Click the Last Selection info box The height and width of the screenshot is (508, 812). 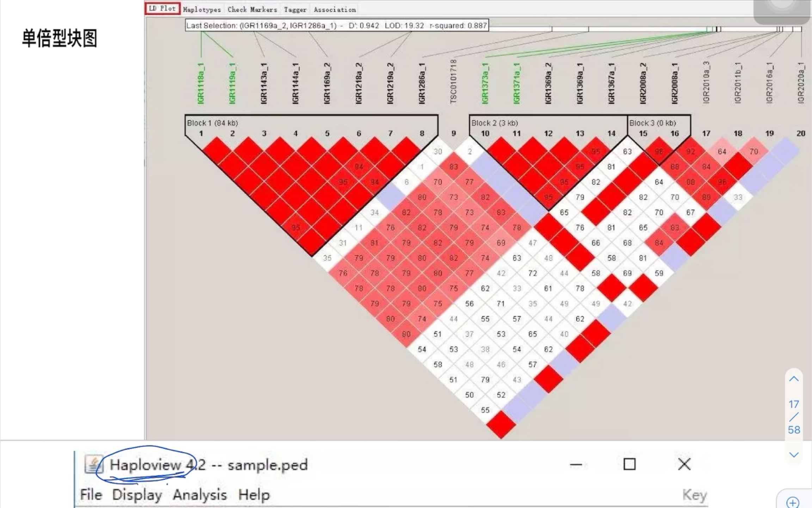[337, 25]
